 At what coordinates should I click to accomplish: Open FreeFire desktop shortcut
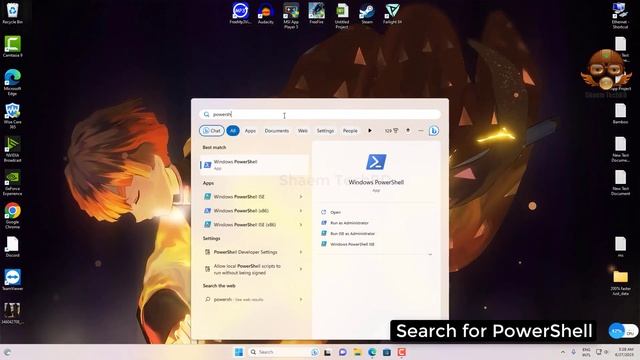(316, 13)
